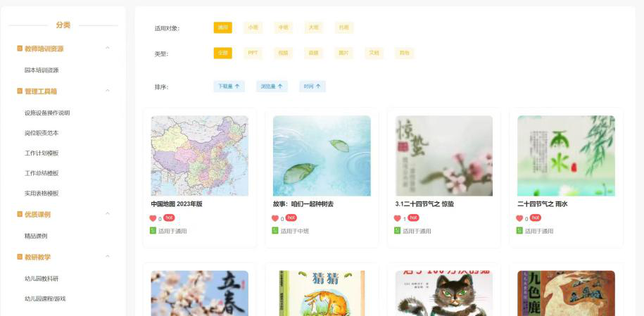Click the hot badge on 3.1二十四节气之 惊蛰 card
The image size is (644, 316).
413,217
